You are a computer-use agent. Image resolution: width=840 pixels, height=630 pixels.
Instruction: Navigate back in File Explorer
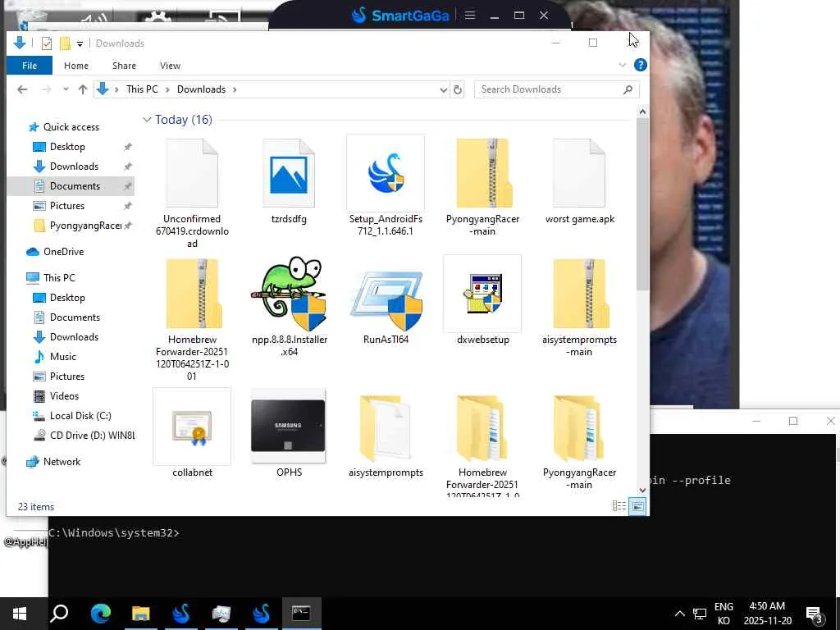pos(22,89)
